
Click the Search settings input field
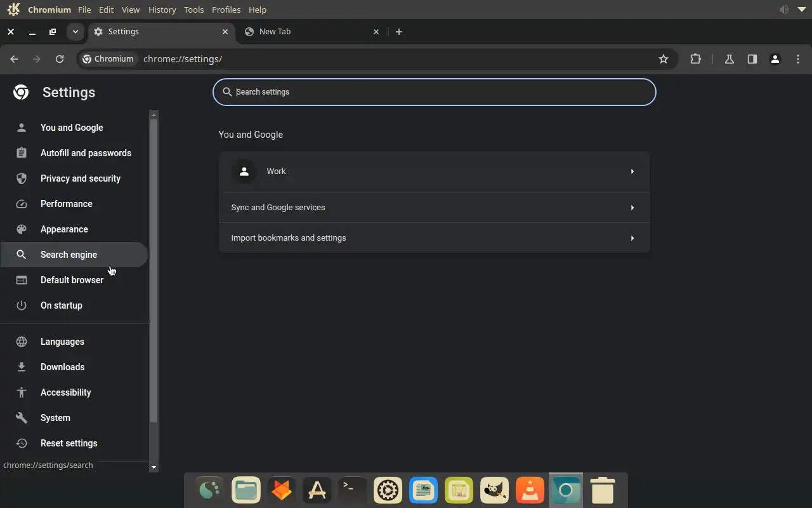pos(435,92)
